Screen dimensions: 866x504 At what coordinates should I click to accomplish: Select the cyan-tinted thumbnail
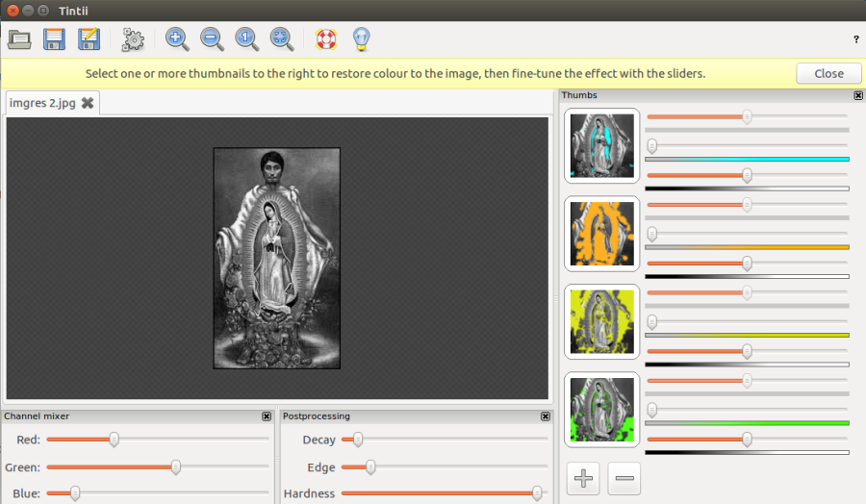602,146
